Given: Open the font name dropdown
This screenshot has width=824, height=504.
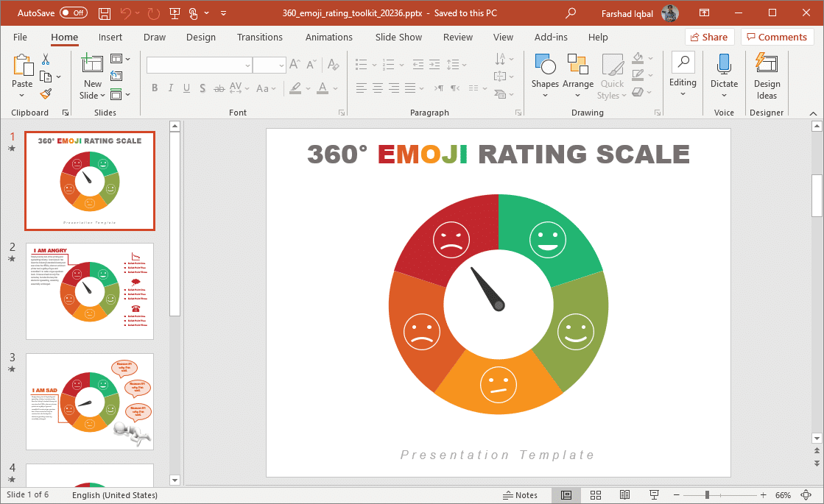Looking at the screenshot, I should tap(247, 65).
